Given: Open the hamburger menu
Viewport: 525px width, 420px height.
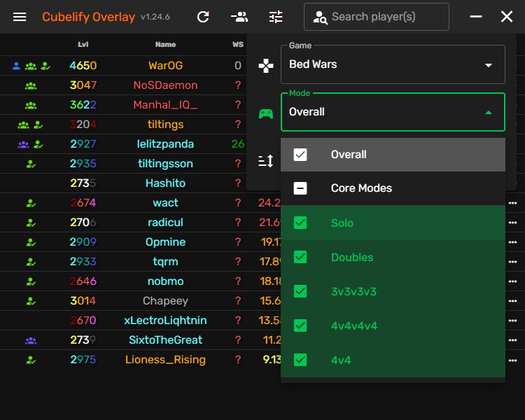Looking at the screenshot, I should (x=20, y=17).
